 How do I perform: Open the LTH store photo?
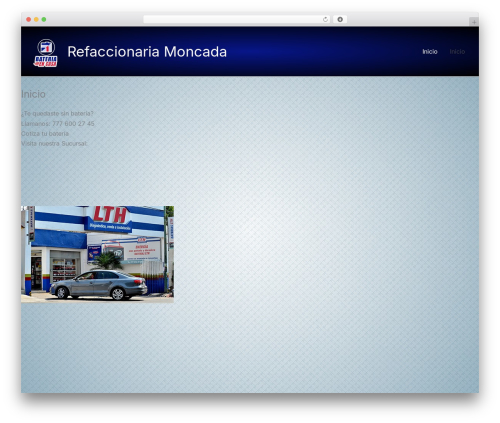[97, 254]
